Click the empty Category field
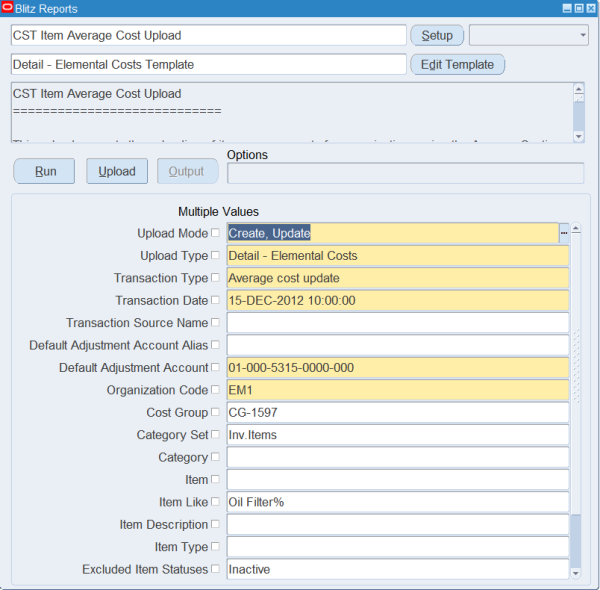The image size is (600, 590). click(398, 457)
